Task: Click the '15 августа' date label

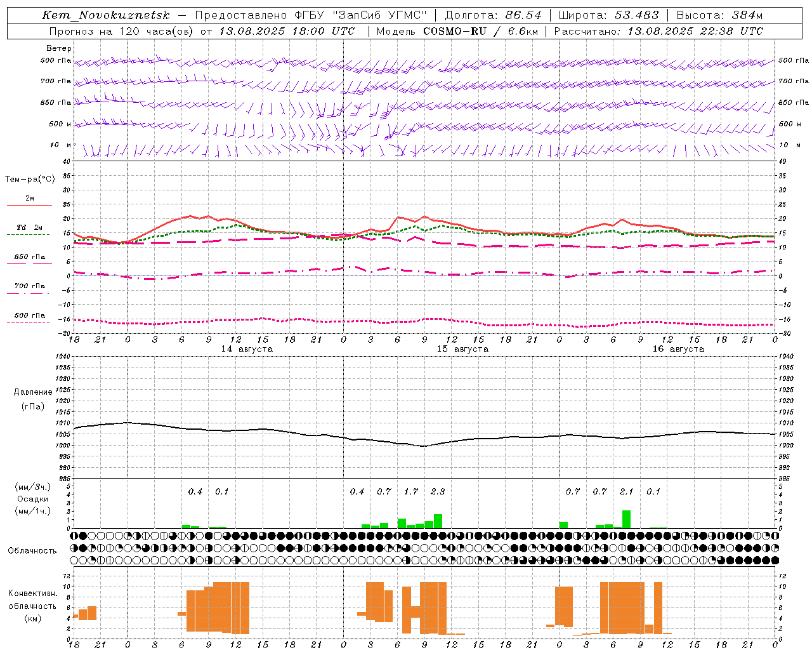Action: point(462,349)
